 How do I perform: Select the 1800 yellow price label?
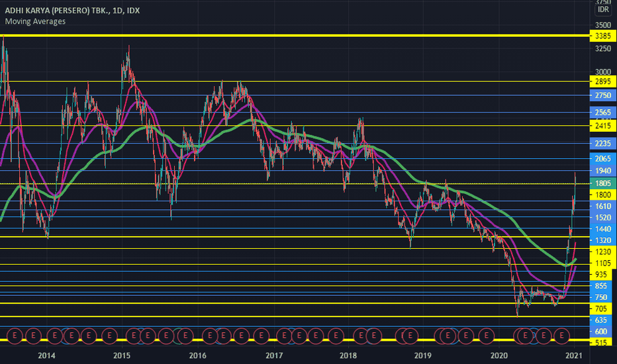coord(603,195)
